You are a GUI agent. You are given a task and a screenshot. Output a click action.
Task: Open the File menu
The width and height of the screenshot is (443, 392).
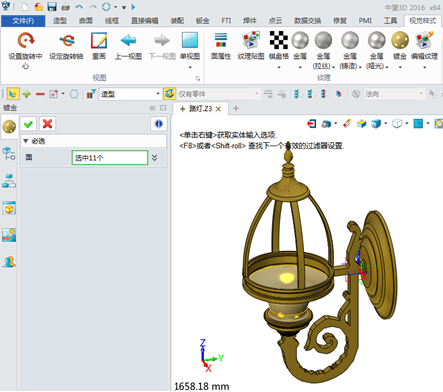23,21
